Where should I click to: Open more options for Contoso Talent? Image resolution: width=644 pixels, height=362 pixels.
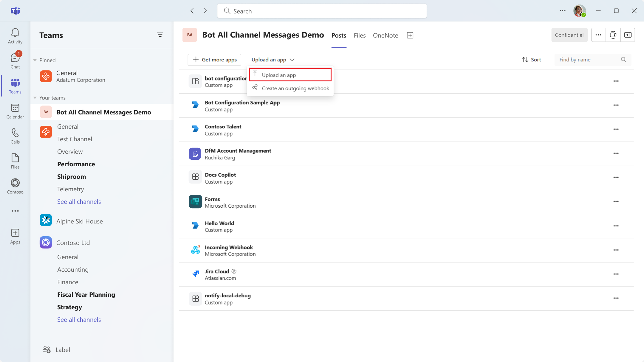616,129
